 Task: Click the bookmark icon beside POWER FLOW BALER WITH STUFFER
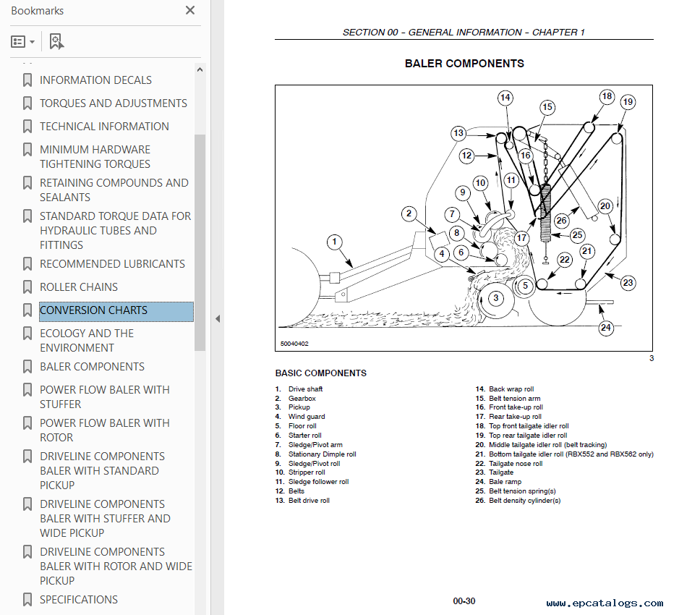27,390
